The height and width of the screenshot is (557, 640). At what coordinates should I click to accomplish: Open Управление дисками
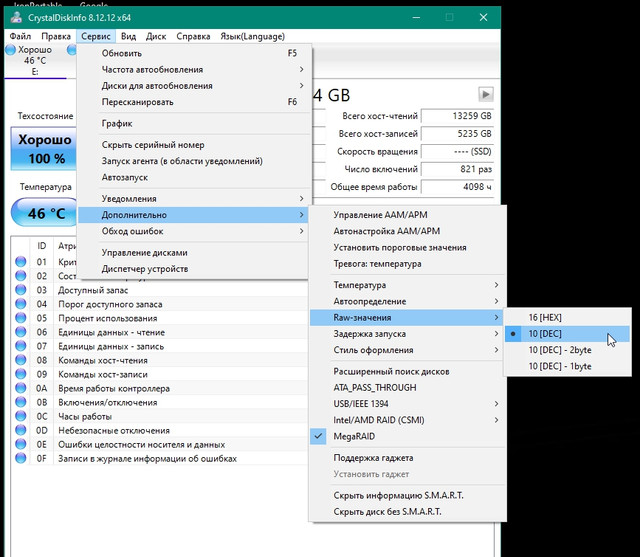pyautogui.click(x=193, y=253)
